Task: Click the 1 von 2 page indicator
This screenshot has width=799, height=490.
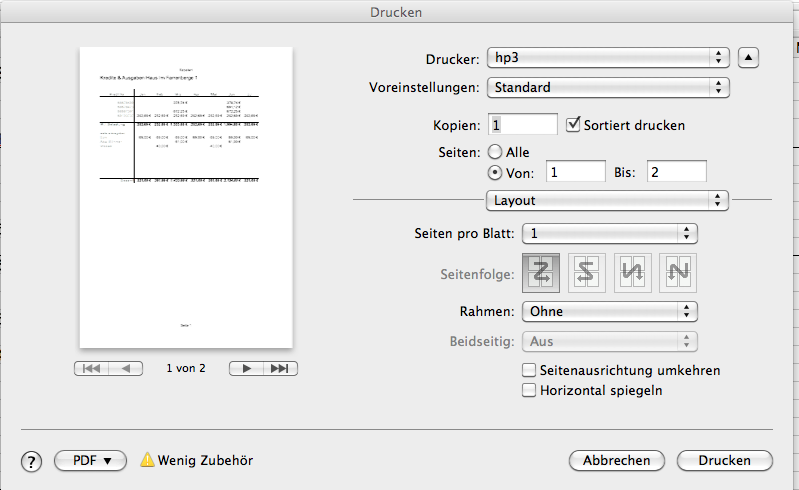Action: point(186,368)
